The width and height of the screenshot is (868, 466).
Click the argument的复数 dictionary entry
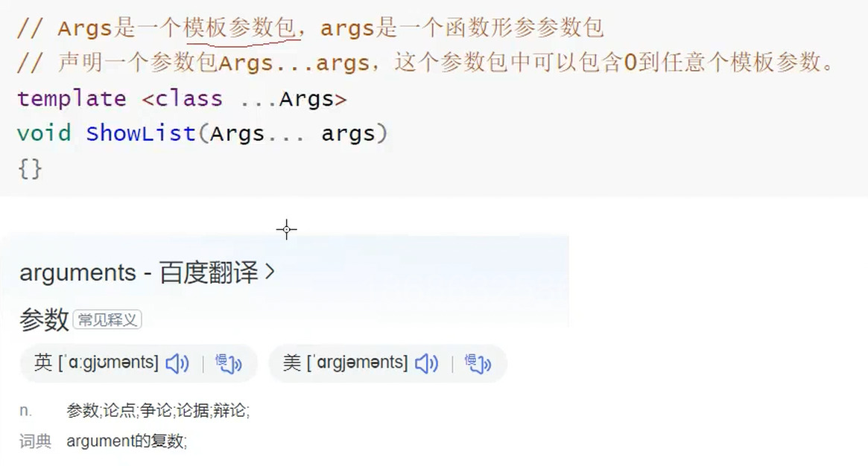[127, 441]
